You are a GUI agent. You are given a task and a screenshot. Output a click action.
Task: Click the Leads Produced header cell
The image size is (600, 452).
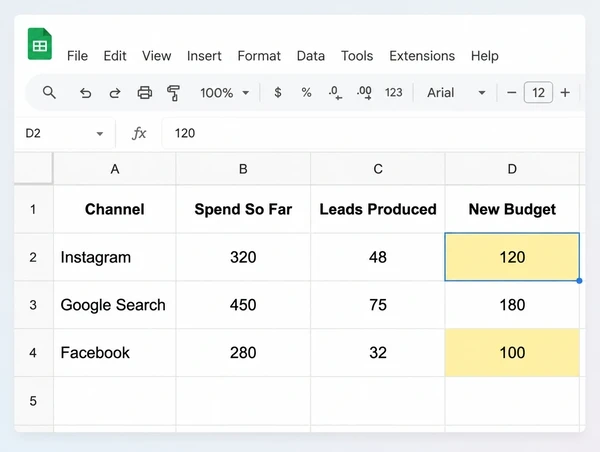[x=378, y=209]
